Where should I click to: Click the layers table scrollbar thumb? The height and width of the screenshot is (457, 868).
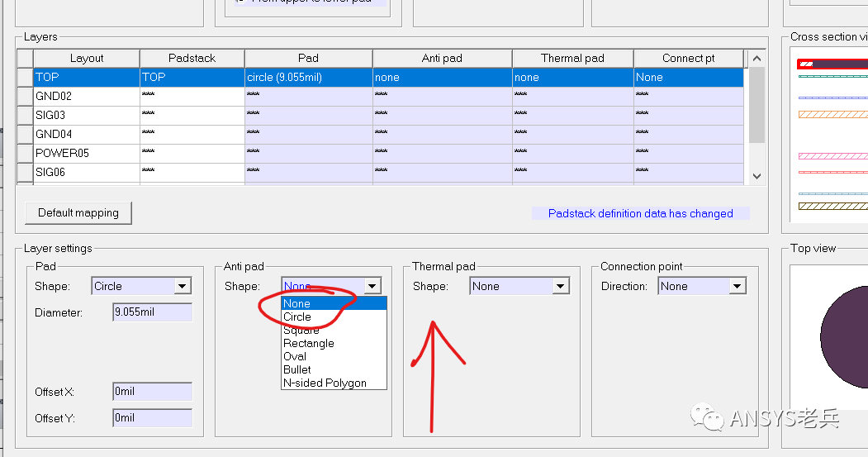pyautogui.click(x=757, y=105)
